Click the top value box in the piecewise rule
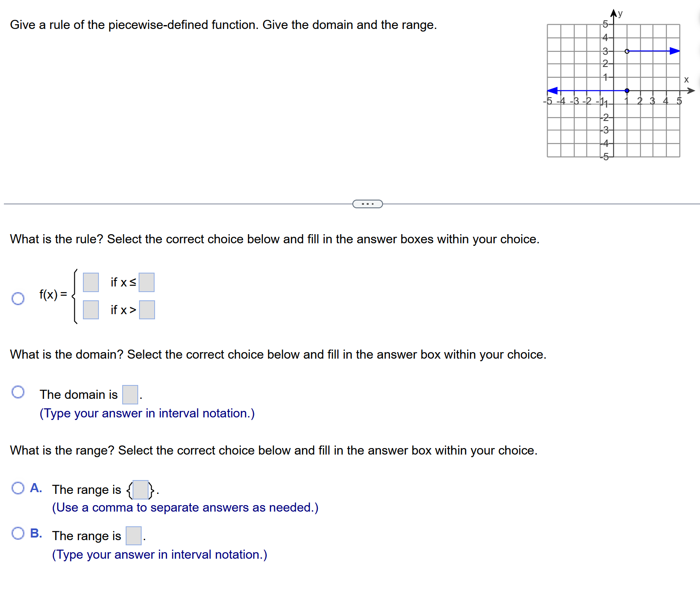Viewport: 700px width, 614px height. (90, 283)
